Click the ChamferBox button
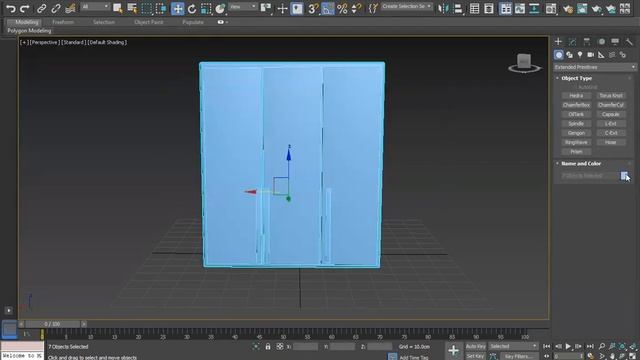This screenshot has height=360, width=640. pos(576,105)
